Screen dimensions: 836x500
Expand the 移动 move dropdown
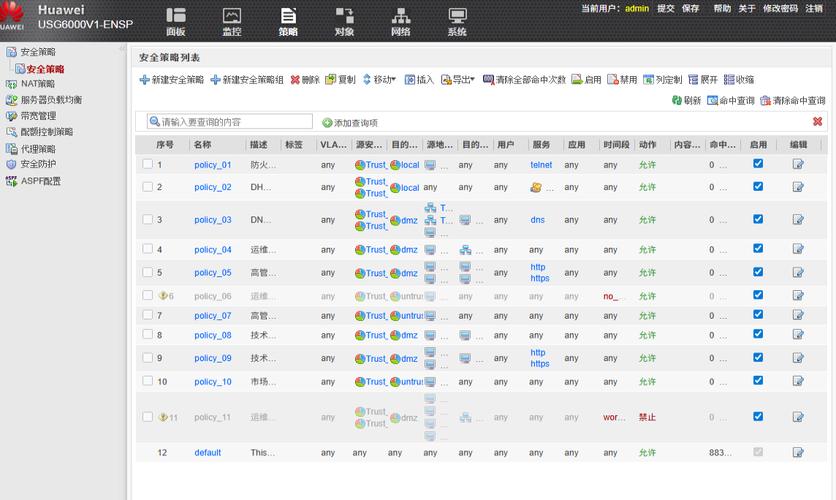380,79
